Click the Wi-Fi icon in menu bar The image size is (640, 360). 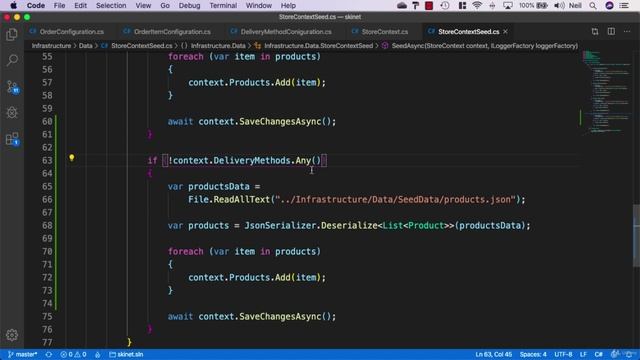click(x=477, y=5)
